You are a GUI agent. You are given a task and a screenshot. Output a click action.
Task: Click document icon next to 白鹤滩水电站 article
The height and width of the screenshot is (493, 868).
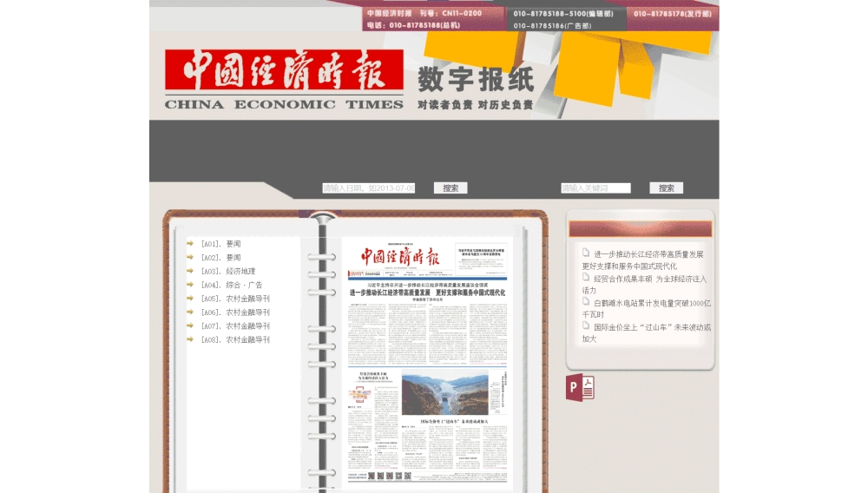click(586, 301)
